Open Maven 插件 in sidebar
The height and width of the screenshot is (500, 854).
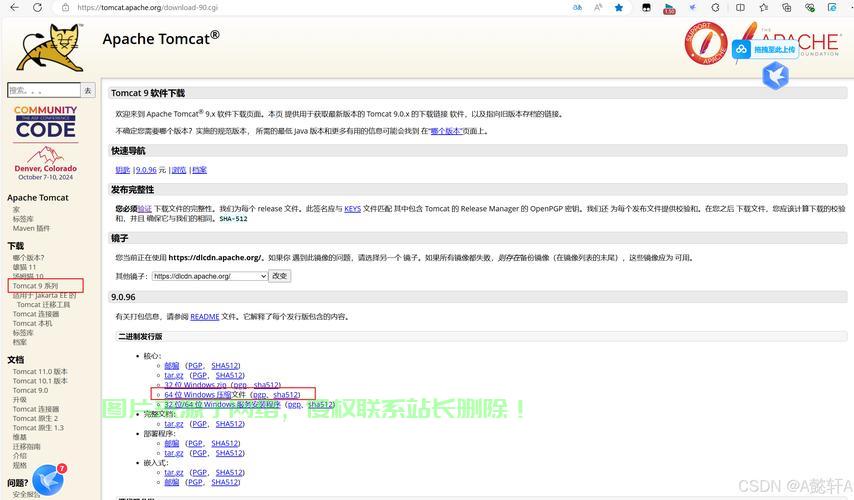31,228
